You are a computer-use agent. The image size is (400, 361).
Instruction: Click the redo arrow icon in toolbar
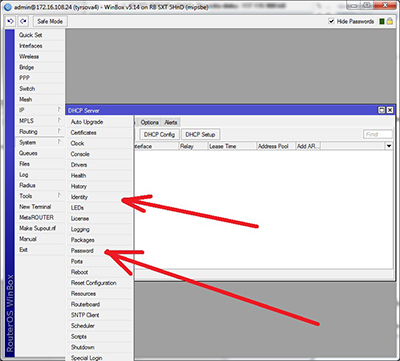tap(23, 21)
